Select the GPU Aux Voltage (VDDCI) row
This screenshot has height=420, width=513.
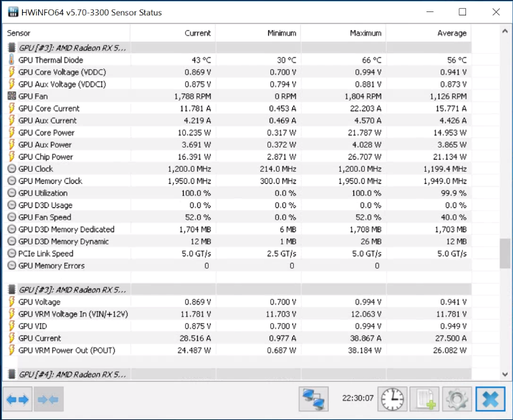238,84
